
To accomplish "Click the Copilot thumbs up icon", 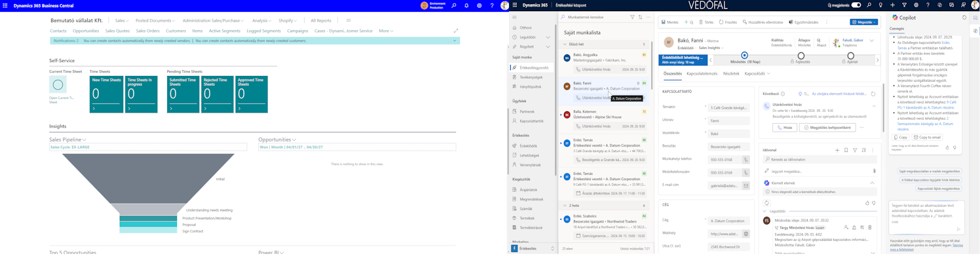I will 947,147.
